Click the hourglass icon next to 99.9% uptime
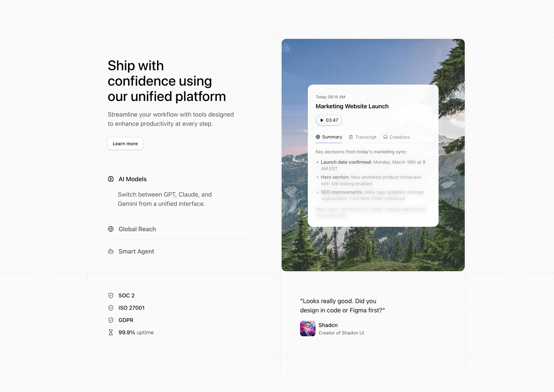Image resolution: width=554 pixels, height=392 pixels. [111, 332]
